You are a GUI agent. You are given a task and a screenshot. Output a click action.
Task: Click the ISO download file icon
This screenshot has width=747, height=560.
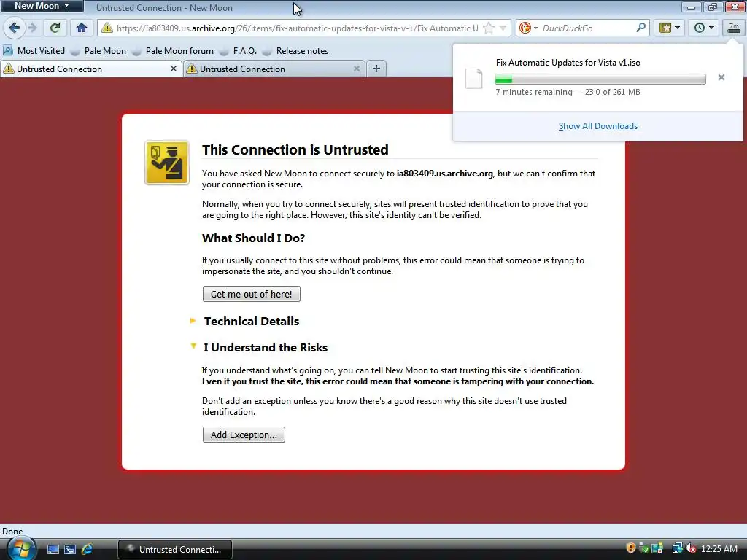pyautogui.click(x=473, y=78)
